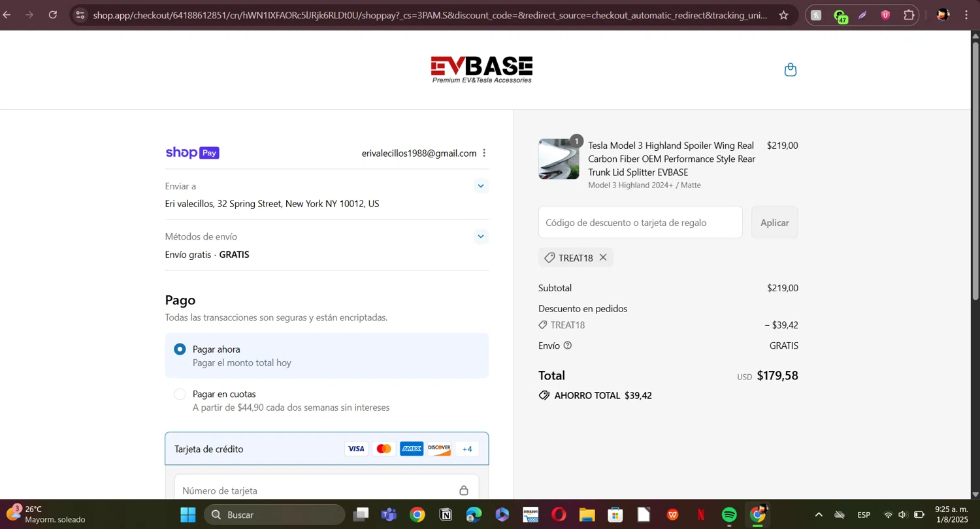Select the Pagar en cuotas option

point(327,400)
